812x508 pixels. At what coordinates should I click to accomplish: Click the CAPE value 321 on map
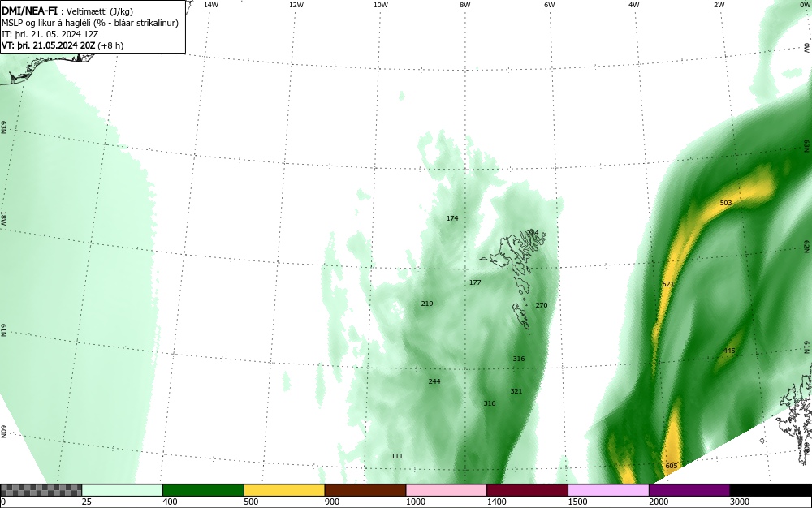[x=516, y=391]
